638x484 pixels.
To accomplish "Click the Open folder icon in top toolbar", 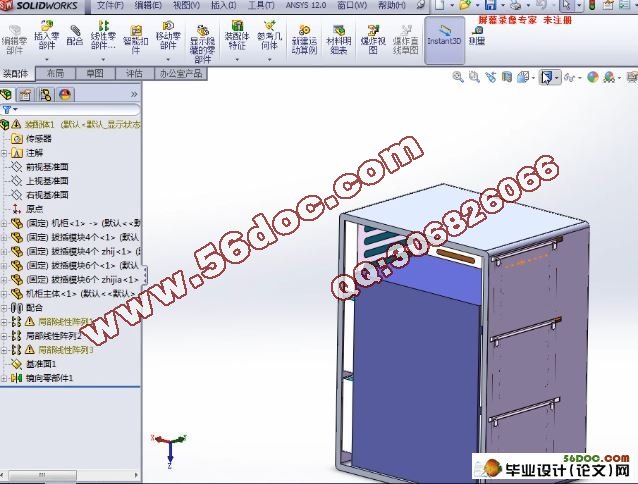I will [x=465, y=5].
